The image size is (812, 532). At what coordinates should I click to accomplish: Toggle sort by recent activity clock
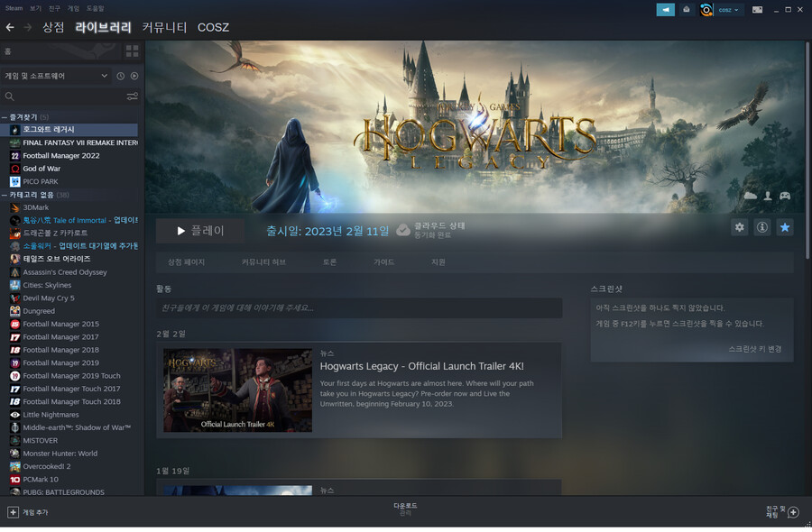[121, 76]
